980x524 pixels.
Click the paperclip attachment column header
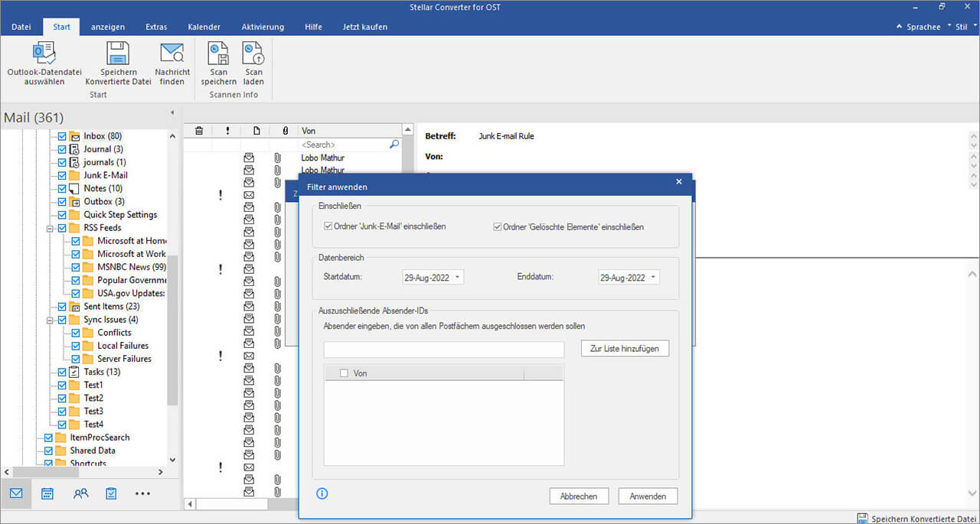coord(285,131)
